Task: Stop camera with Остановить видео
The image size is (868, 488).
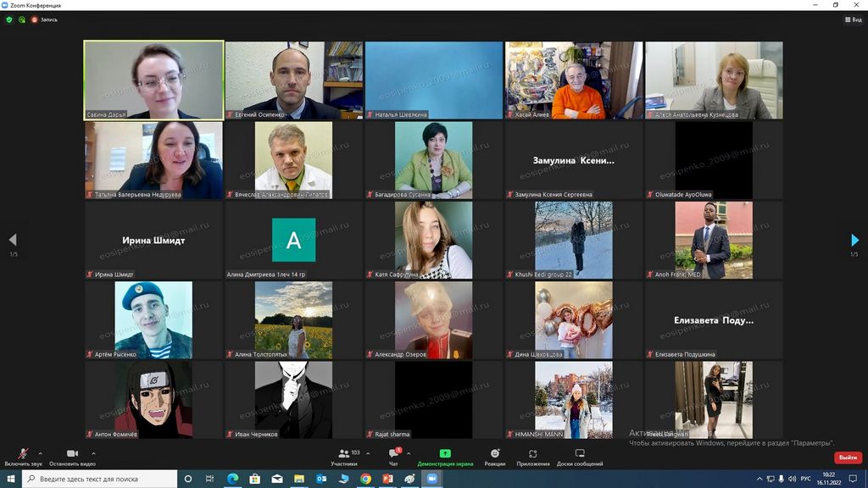Action: click(72, 456)
